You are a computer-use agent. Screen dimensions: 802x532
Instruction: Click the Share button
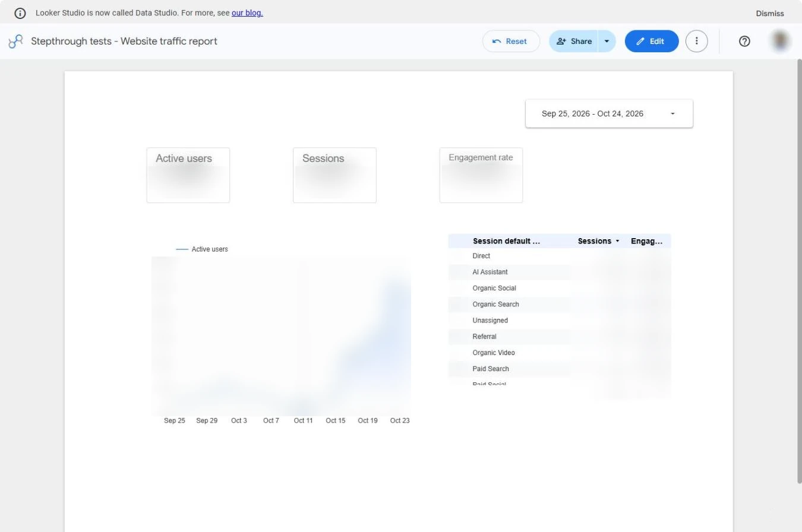tap(573, 41)
